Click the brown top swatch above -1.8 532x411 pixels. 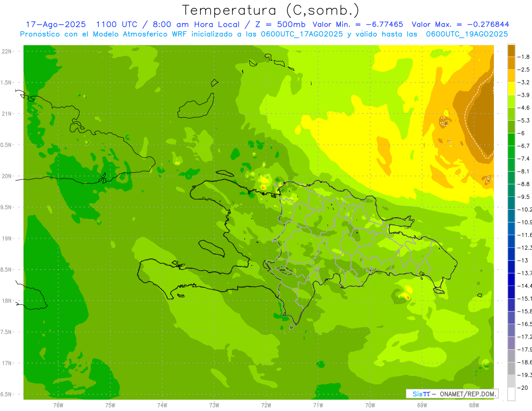coord(511,51)
